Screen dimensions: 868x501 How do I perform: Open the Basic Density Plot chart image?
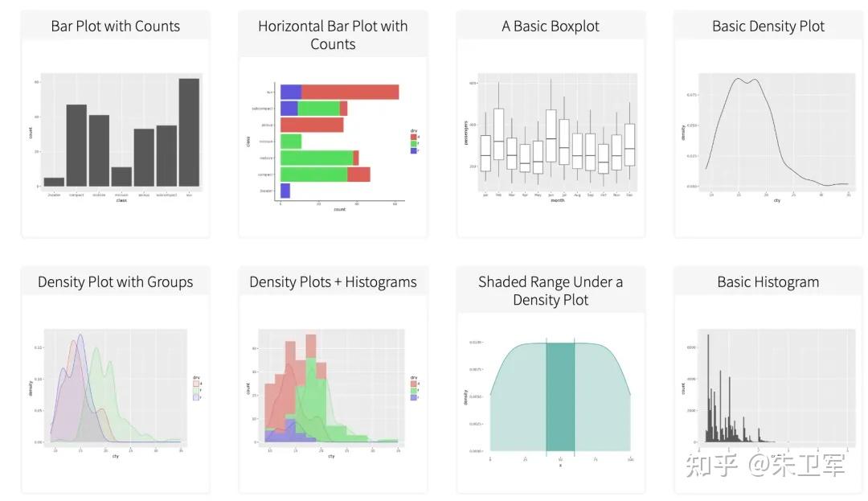768,138
